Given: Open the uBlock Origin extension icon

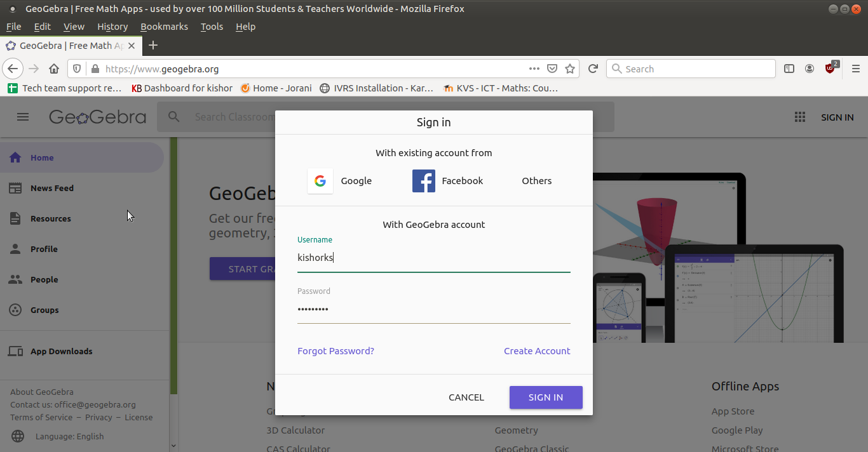Looking at the screenshot, I should click(830, 68).
